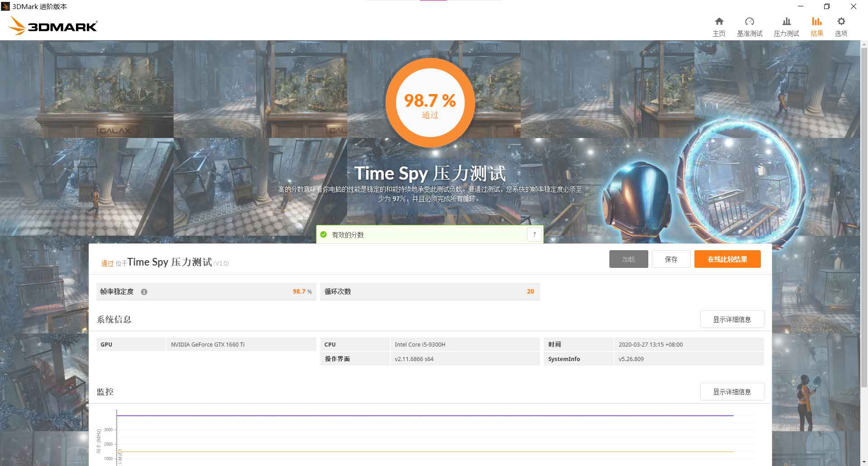Click the 帧率稳定度 label
The height and width of the screenshot is (466, 868).
[x=117, y=292]
